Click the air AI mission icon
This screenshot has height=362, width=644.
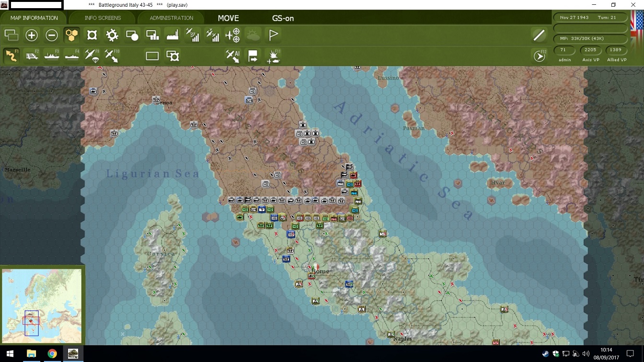click(x=233, y=56)
